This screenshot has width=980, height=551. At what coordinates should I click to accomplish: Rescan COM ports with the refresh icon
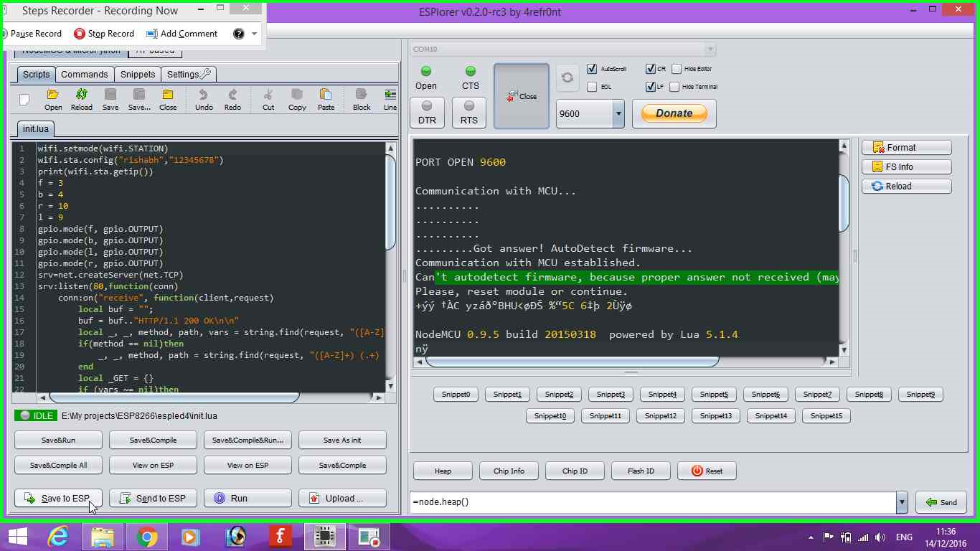(567, 77)
